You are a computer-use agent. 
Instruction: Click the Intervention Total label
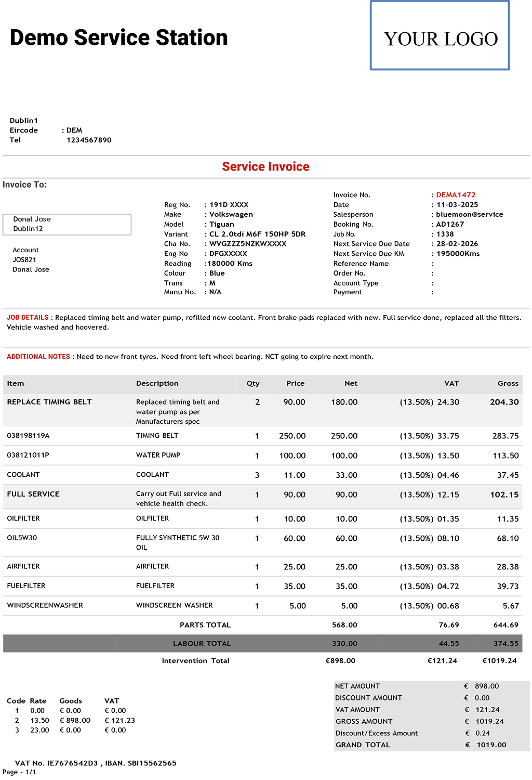coord(195,661)
